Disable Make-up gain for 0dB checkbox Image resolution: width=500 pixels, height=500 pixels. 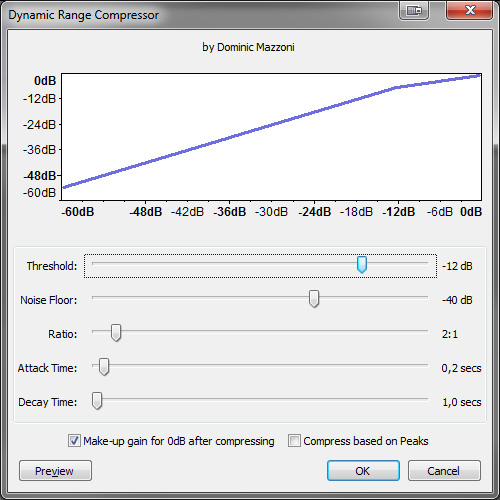pos(74,441)
